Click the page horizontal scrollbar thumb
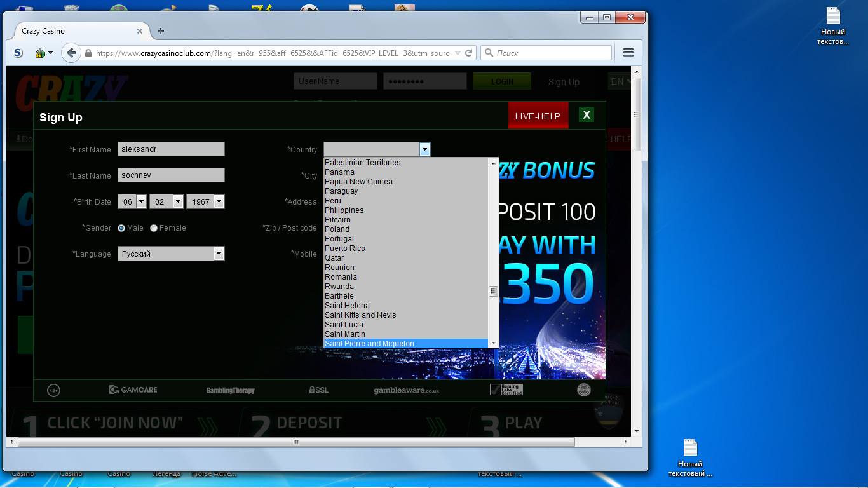868x488 pixels. (x=296, y=442)
